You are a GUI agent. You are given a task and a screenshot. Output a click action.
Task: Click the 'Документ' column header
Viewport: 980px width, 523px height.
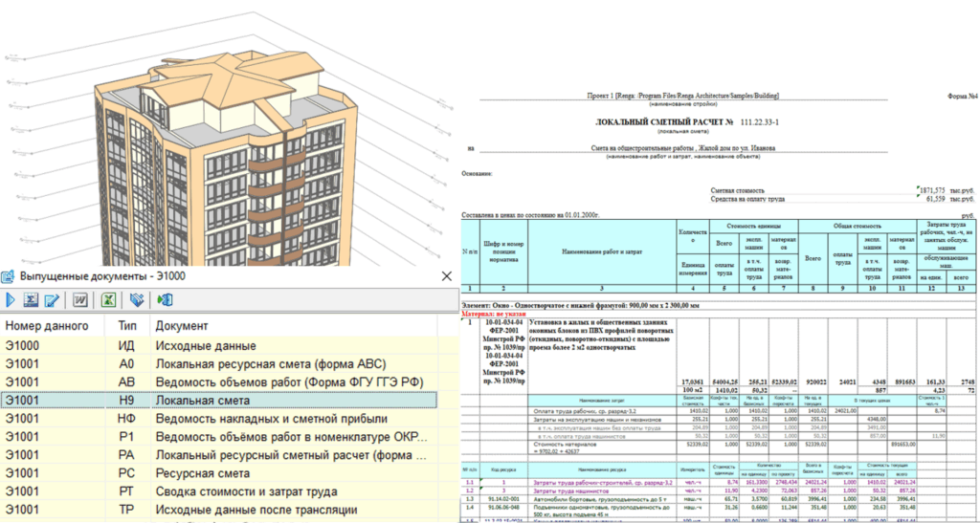pos(182,327)
